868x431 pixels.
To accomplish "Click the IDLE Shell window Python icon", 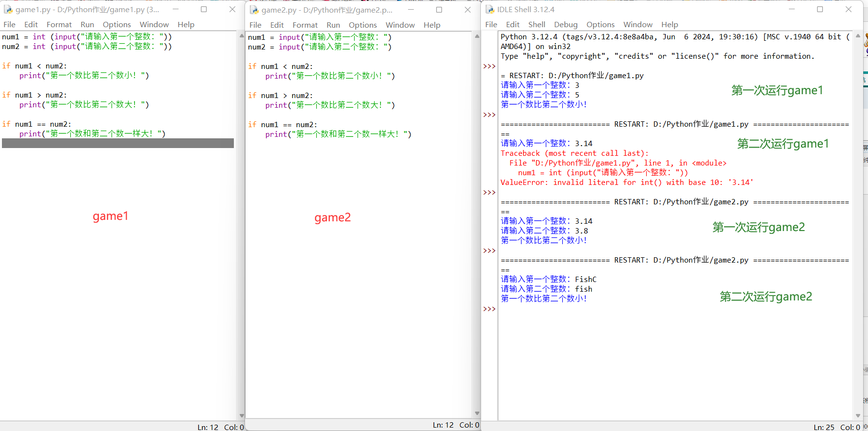I will 490,9.
